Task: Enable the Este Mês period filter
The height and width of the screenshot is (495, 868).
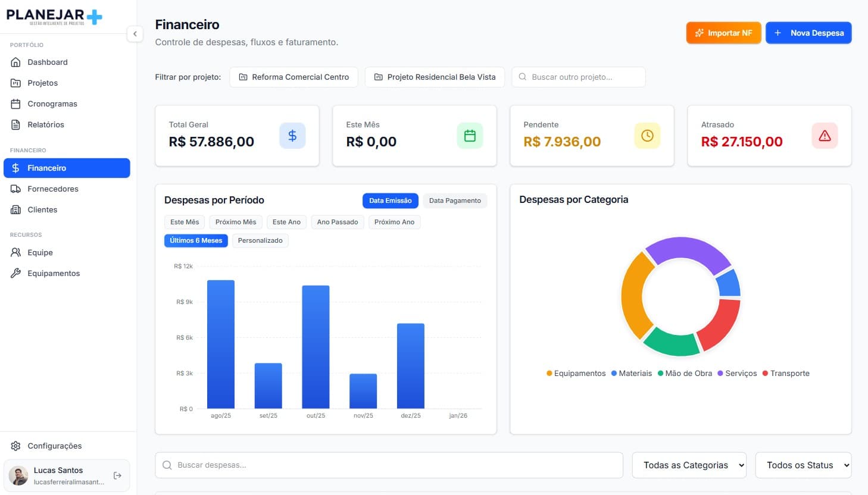Action: 184,221
